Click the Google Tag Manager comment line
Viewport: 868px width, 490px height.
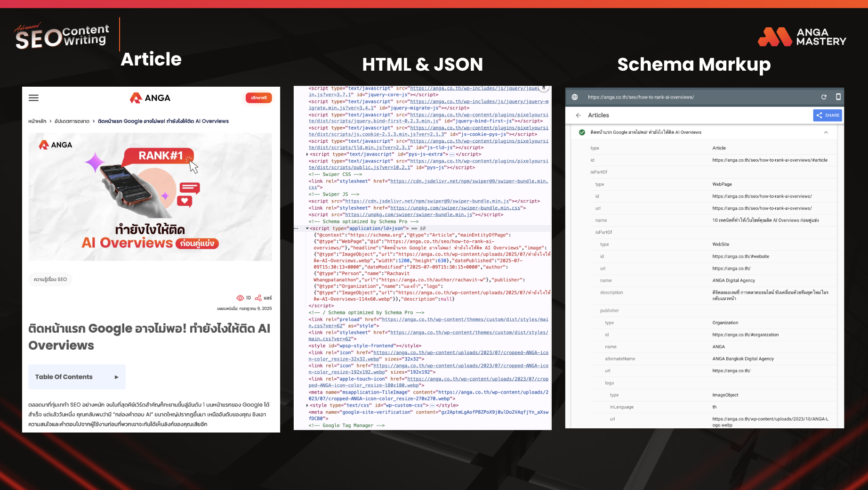click(x=346, y=425)
